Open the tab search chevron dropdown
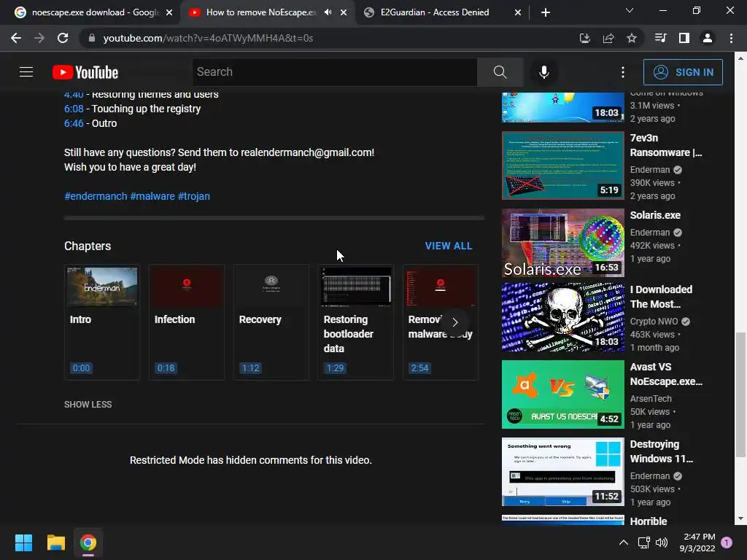This screenshot has width=747, height=560. tap(630, 10)
